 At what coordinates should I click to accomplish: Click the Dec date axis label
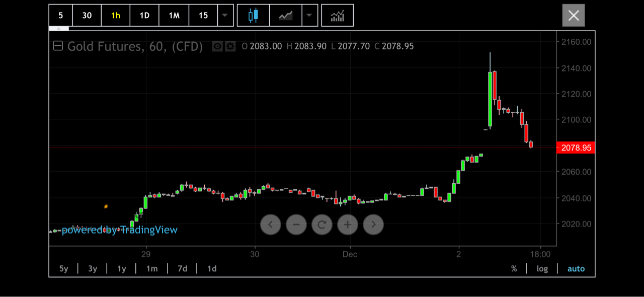(350, 254)
